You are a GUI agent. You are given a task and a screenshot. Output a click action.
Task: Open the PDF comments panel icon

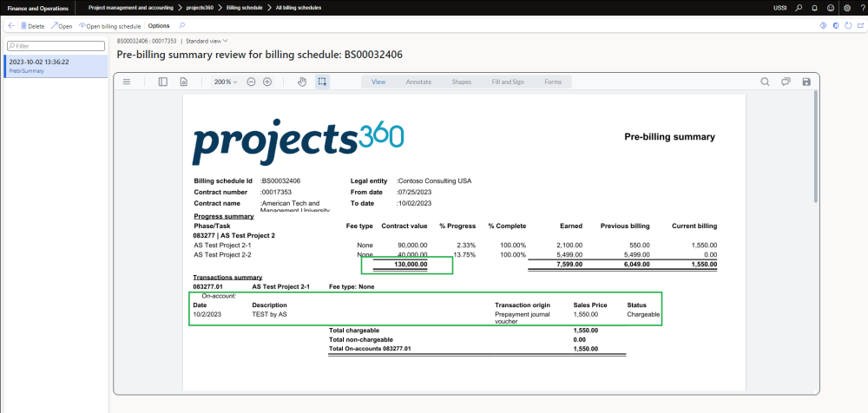tap(786, 82)
